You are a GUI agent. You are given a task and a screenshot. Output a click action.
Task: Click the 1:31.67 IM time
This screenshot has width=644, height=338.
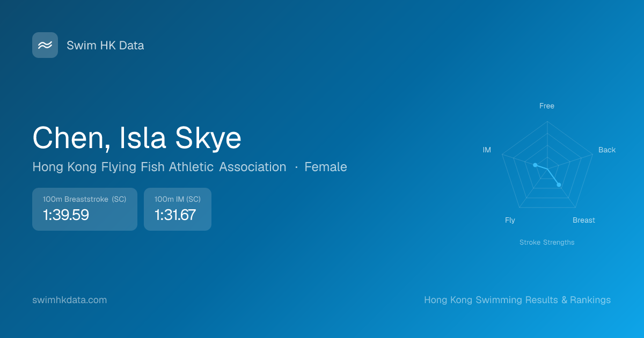pyautogui.click(x=175, y=215)
